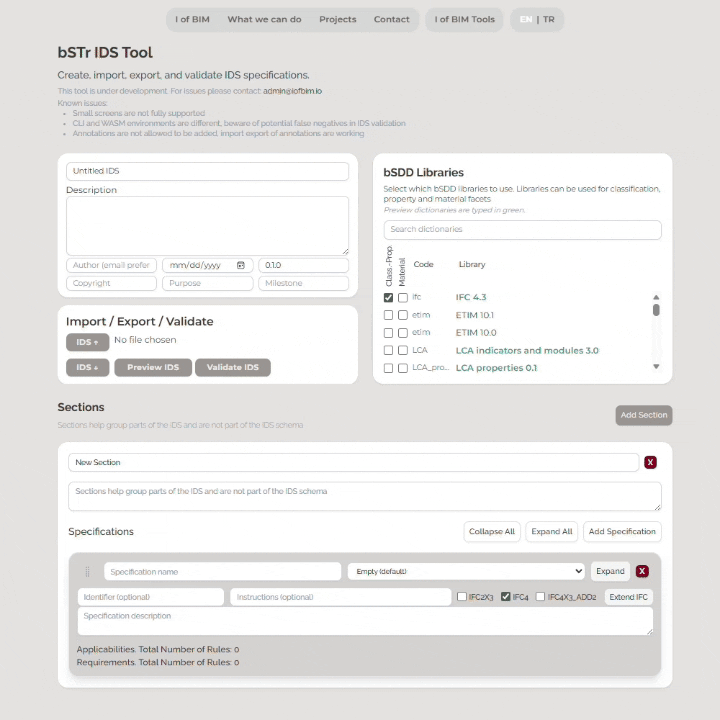Switch language to TR
The width and height of the screenshot is (720, 720).
pyautogui.click(x=549, y=19)
